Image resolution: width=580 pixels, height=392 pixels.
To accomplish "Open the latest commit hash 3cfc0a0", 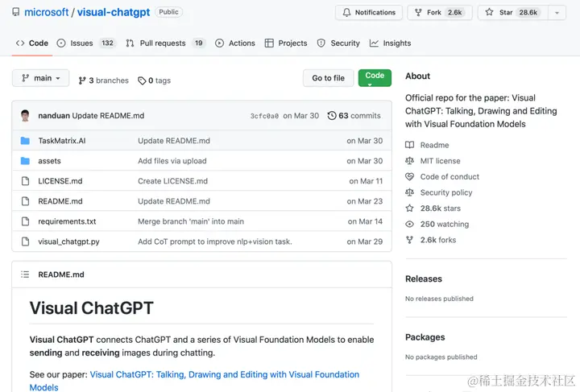I will 264,116.
